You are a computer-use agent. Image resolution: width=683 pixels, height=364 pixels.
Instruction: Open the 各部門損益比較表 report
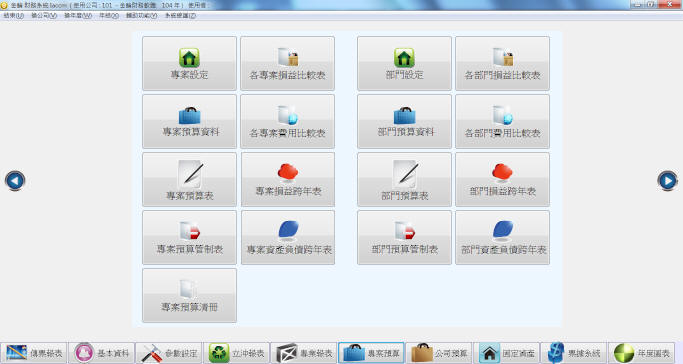pyautogui.click(x=502, y=64)
